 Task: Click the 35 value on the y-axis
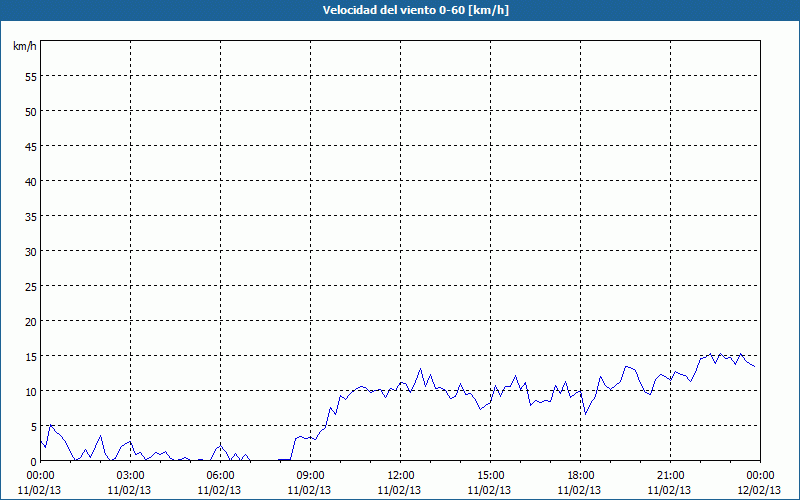[31, 216]
